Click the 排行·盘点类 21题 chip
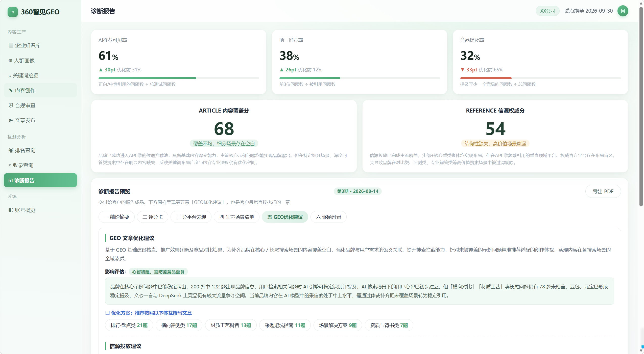 pos(129,325)
